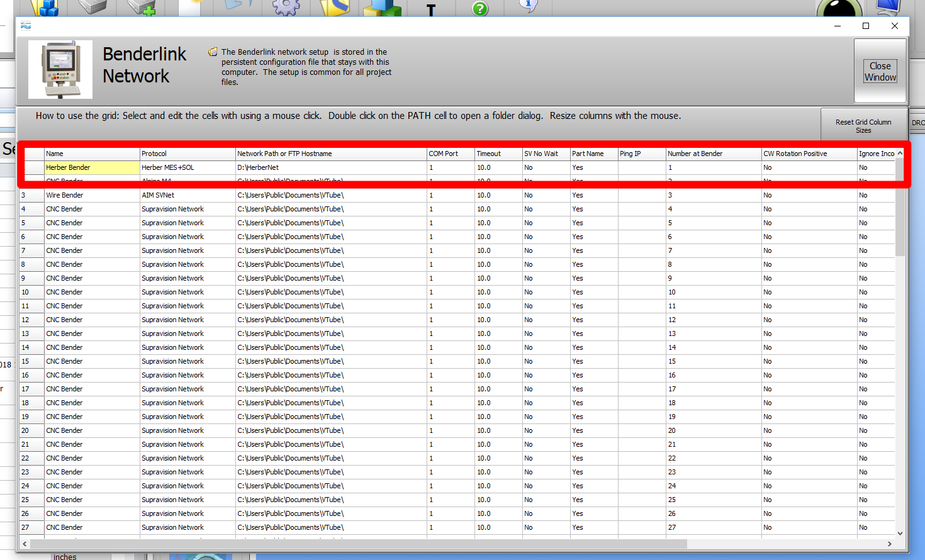The image size is (925, 560).
Task: Click the Benderlink window title bar icon
Action: pyautogui.click(x=26, y=26)
